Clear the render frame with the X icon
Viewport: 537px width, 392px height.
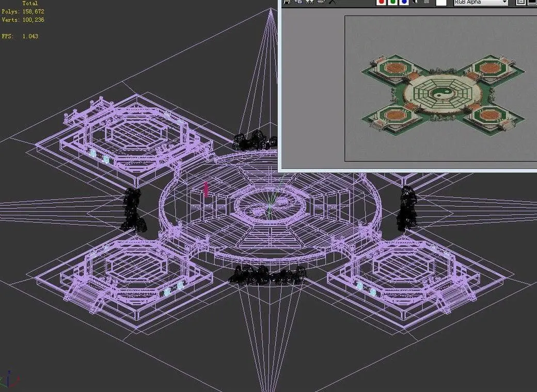pos(332,2)
